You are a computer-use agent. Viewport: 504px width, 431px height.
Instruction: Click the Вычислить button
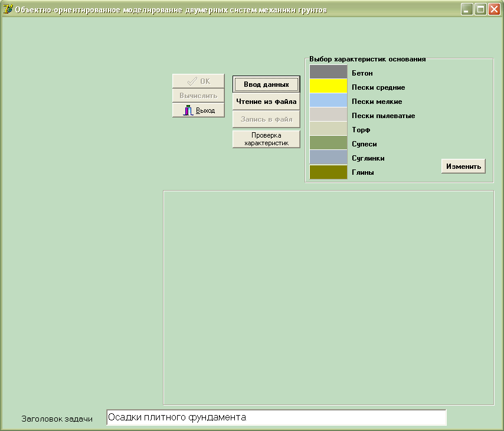click(x=198, y=96)
